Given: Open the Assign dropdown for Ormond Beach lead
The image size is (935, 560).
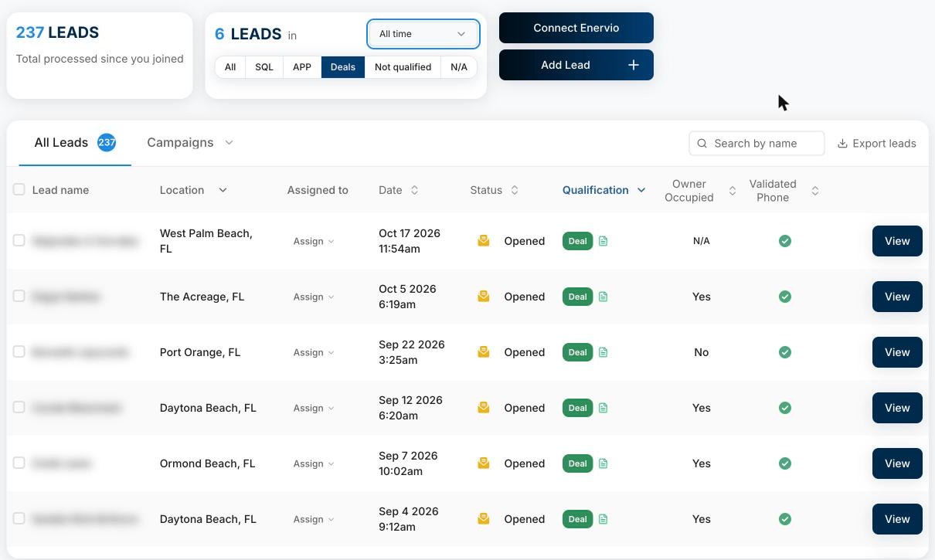Looking at the screenshot, I should click(x=314, y=463).
